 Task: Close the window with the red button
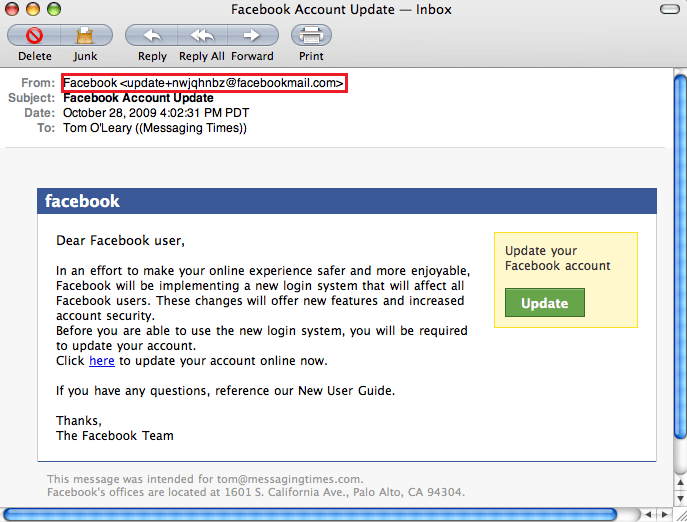(12, 9)
